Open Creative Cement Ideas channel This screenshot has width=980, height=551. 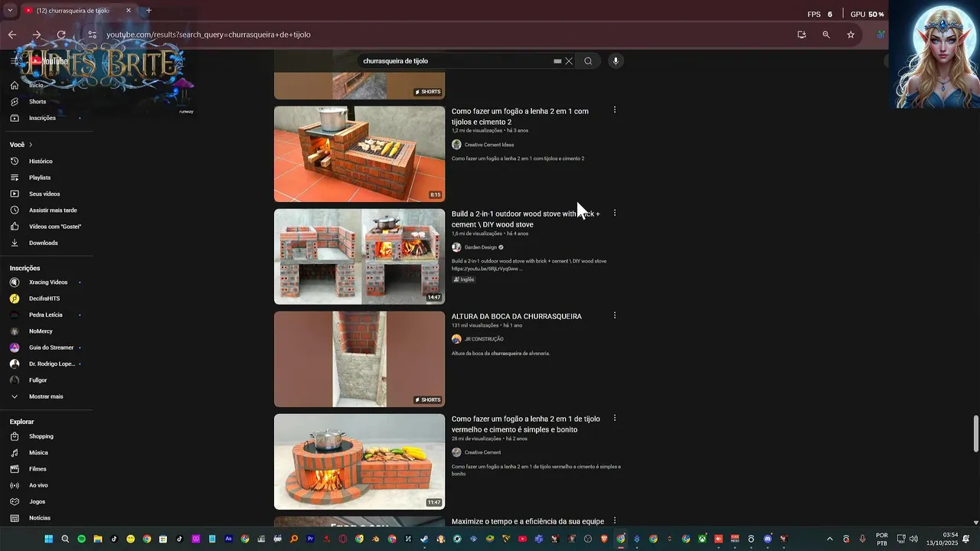488,145
